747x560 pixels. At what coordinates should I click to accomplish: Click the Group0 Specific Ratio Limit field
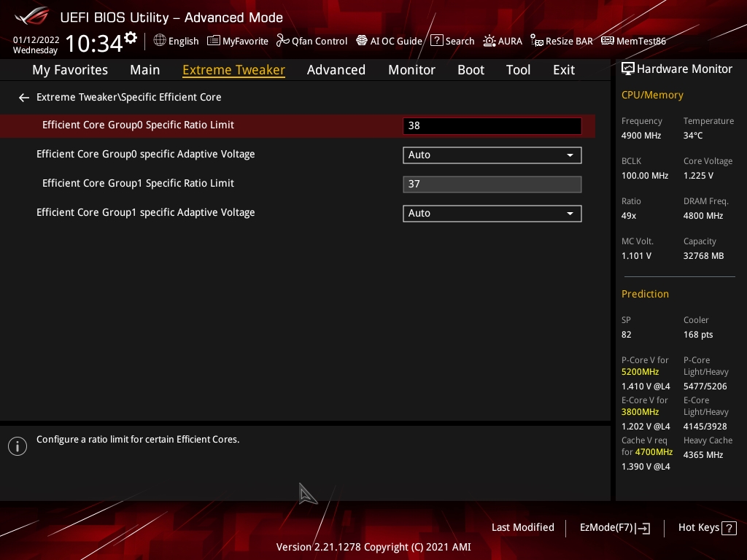[492, 125]
